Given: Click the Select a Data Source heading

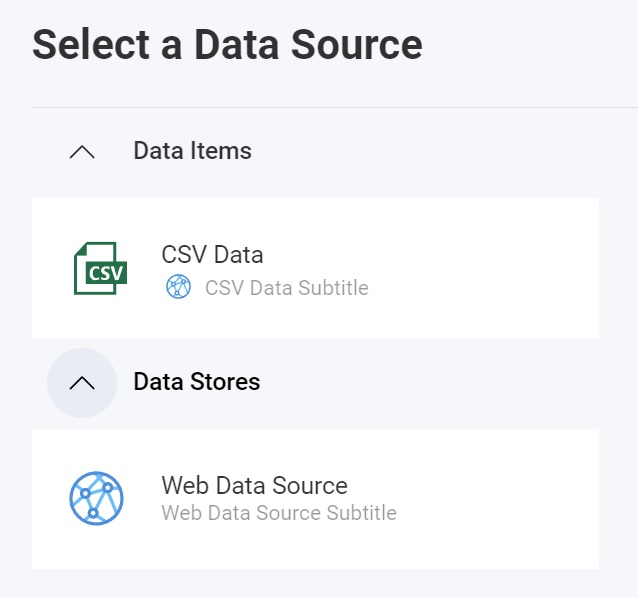Looking at the screenshot, I should [227, 45].
